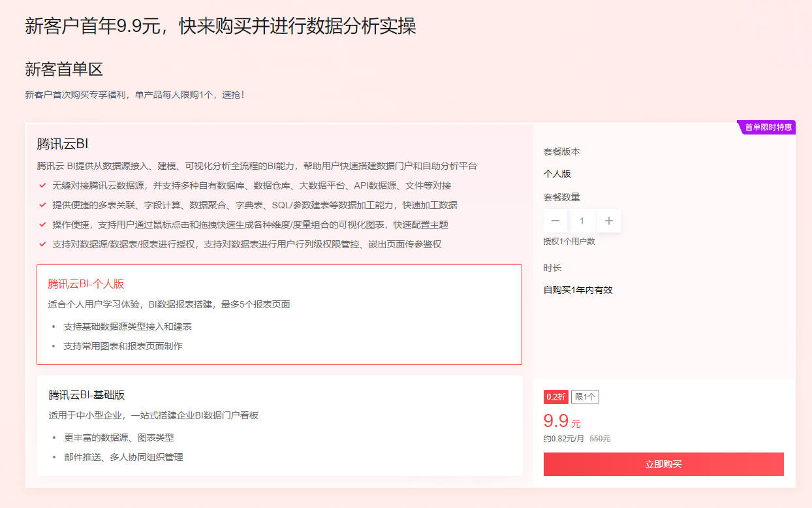Screen dimensions: 812x508
Task: Click the 新客首单区 section heading
Action: click(x=64, y=69)
